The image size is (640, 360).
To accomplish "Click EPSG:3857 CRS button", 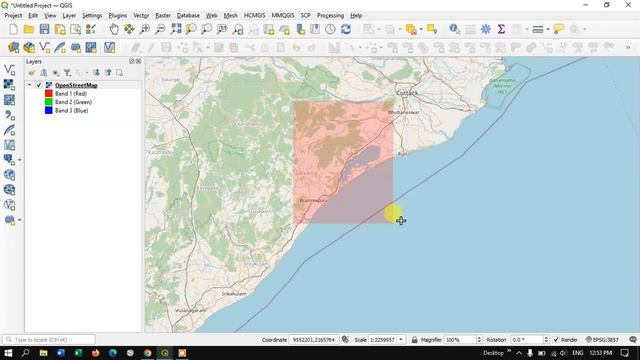I will pyautogui.click(x=602, y=340).
